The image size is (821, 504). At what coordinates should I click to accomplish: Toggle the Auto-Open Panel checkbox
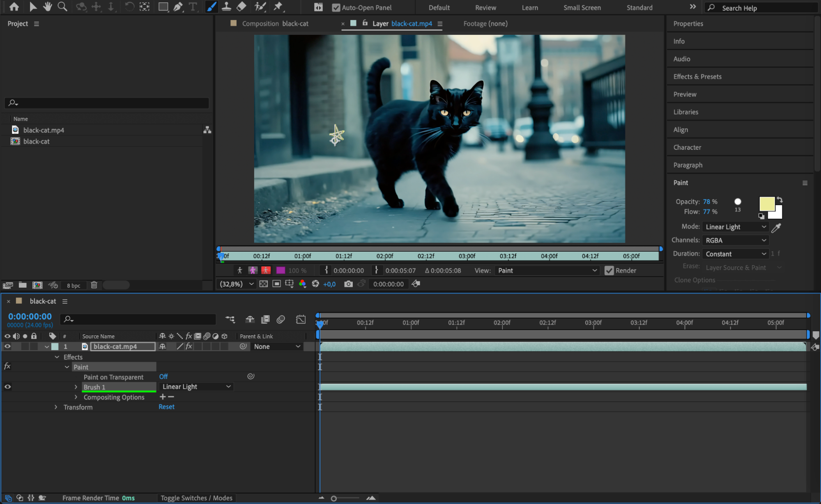click(x=336, y=7)
